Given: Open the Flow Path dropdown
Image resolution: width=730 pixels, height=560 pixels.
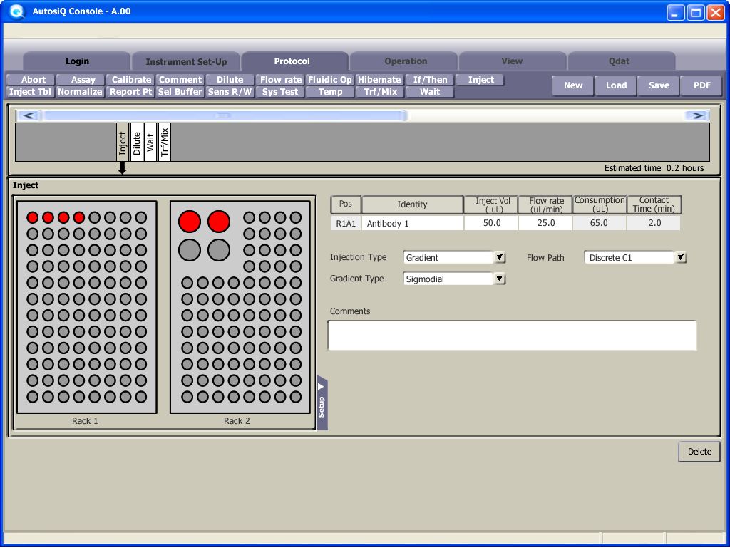Looking at the screenshot, I should tap(681, 257).
